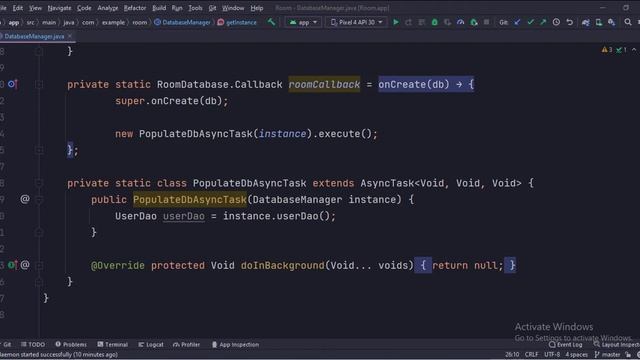Open the Help menu
The width and height of the screenshot is (640, 360).
[x=257, y=8]
